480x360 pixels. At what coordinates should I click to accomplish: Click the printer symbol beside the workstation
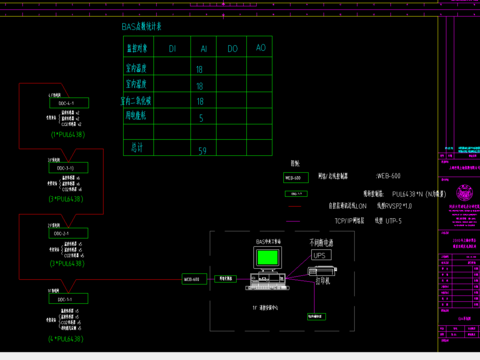click(322, 271)
